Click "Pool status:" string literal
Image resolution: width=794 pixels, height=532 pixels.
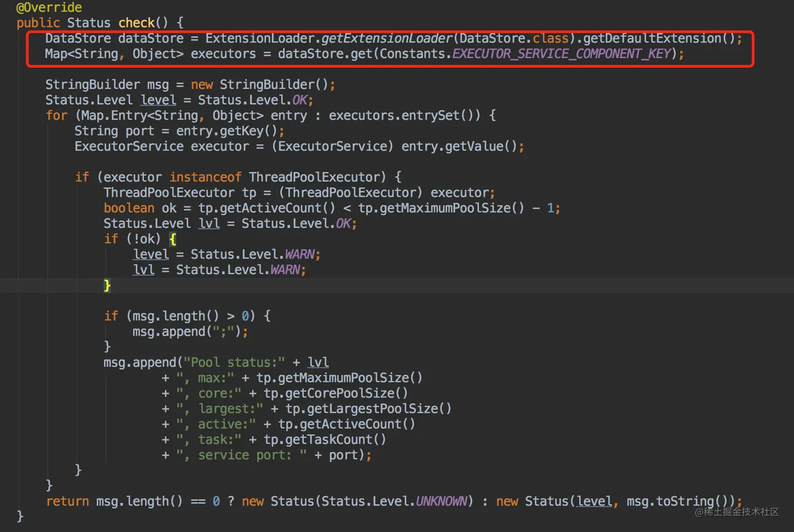point(234,363)
